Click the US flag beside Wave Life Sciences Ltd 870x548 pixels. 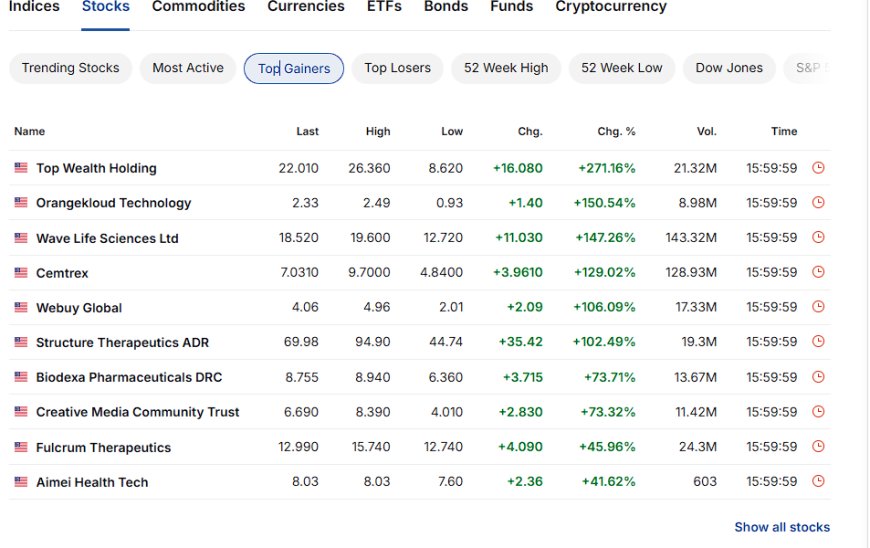[x=21, y=238]
